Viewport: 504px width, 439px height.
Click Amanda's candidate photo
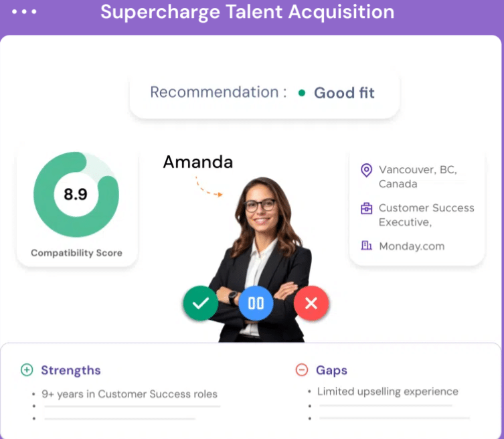pos(260,260)
